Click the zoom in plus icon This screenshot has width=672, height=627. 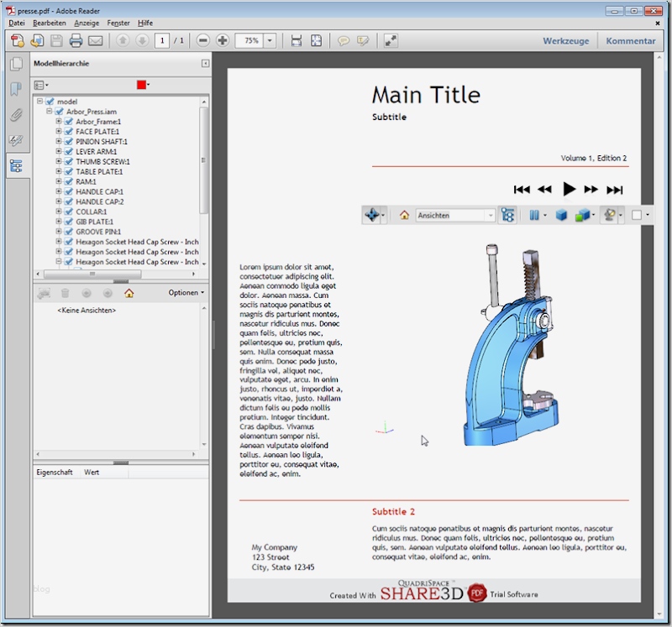coord(223,40)
